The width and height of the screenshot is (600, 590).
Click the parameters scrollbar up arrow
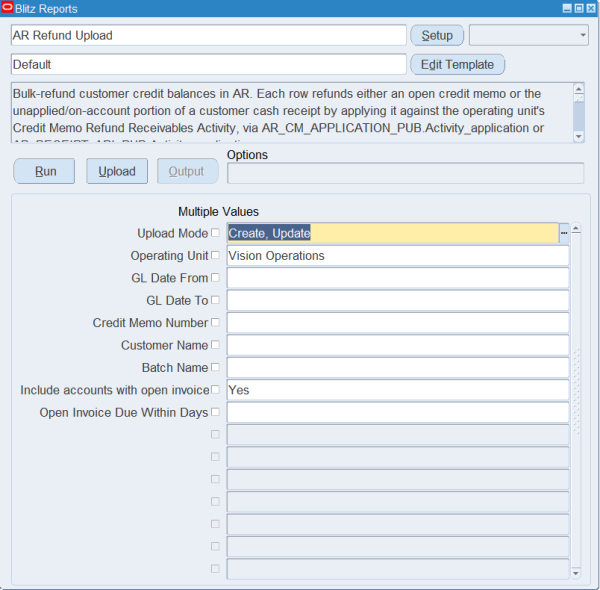point(576,229)
